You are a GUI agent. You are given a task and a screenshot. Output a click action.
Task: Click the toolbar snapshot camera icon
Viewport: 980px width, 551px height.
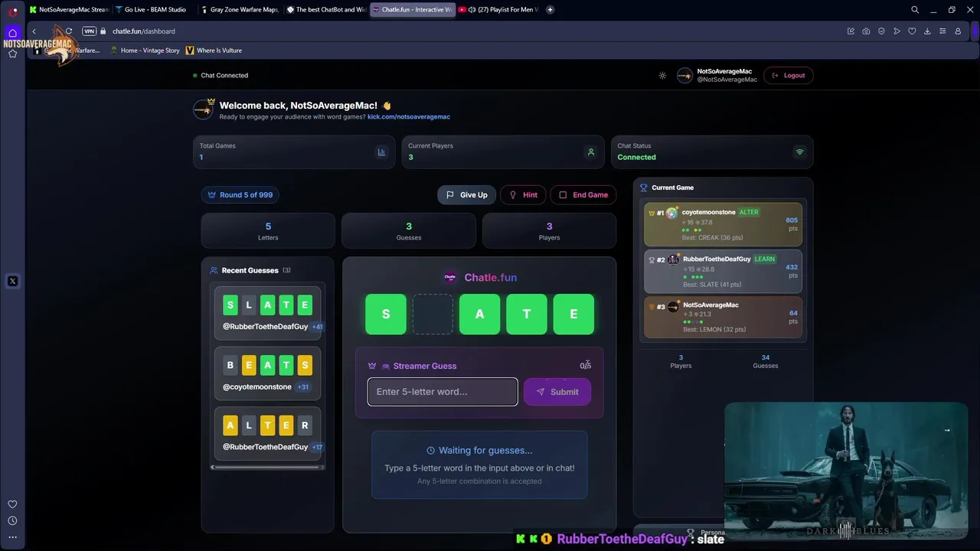tap(866, 31)
